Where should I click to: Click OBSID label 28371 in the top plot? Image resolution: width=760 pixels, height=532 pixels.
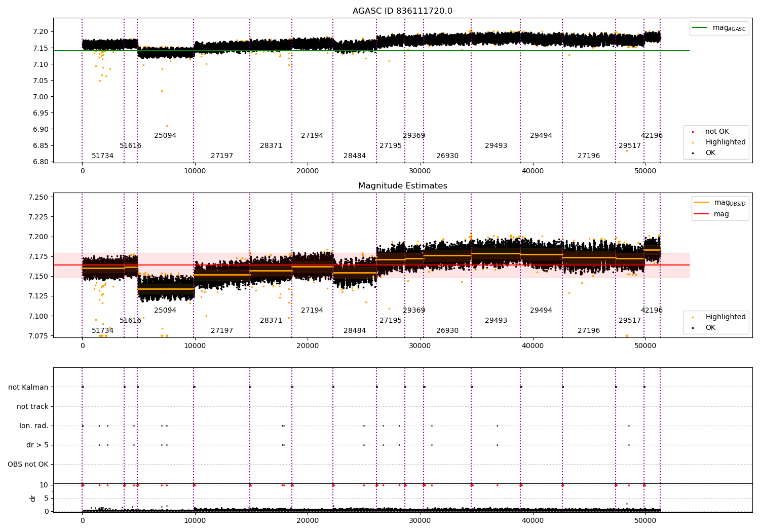pyautogui.click(x=271, y=146)
